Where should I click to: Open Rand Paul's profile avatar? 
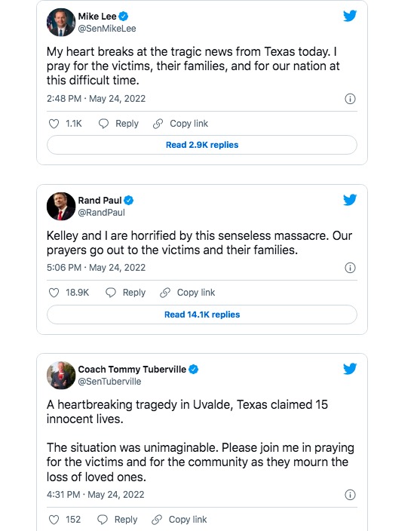[61, 206]
